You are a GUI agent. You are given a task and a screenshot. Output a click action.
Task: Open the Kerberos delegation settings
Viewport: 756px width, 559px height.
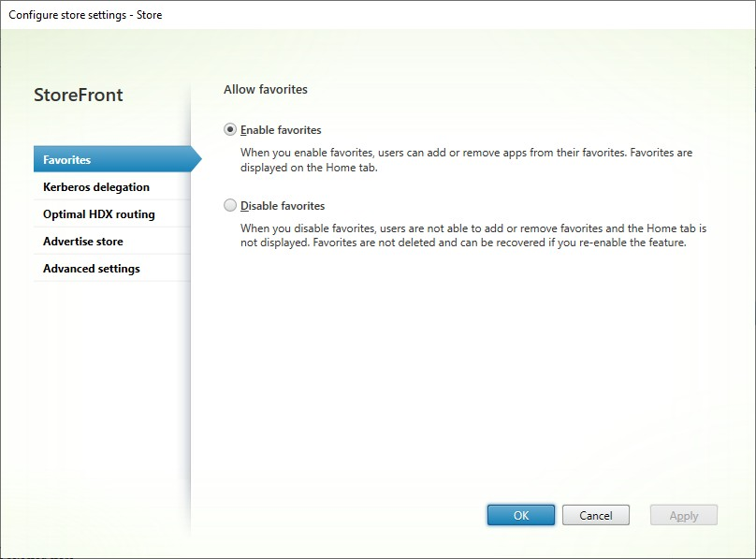pyautogui.click(x=94, y=186)
